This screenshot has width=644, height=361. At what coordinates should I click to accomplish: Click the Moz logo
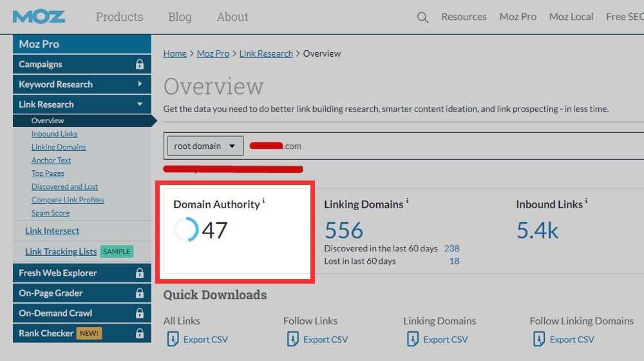coord(39,17)
